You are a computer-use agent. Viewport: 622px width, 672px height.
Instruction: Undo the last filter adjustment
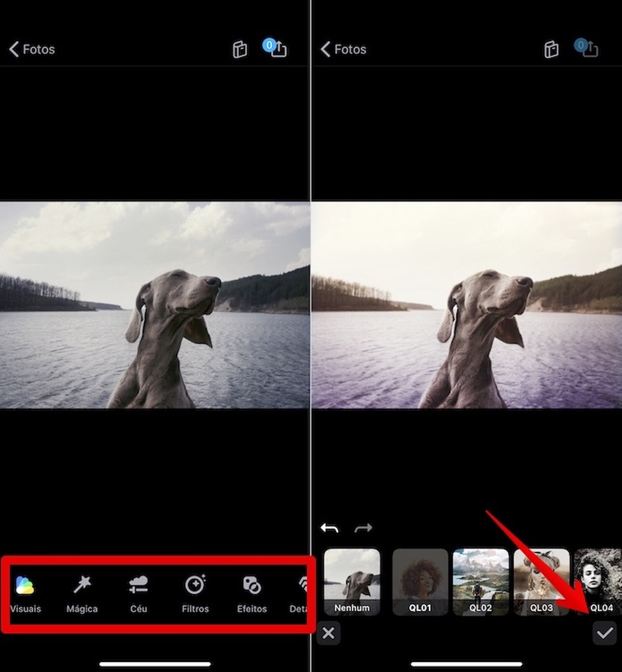(329, 527)
